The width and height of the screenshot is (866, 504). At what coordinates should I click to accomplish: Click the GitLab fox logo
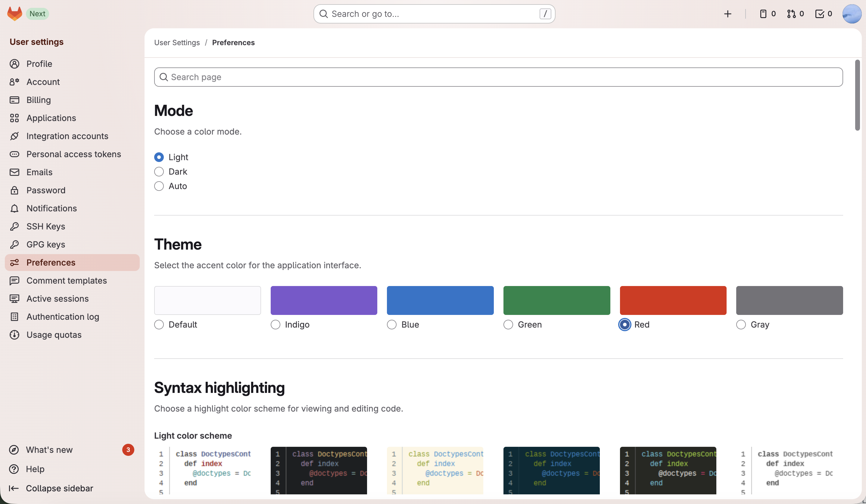(x=14, y=14)
